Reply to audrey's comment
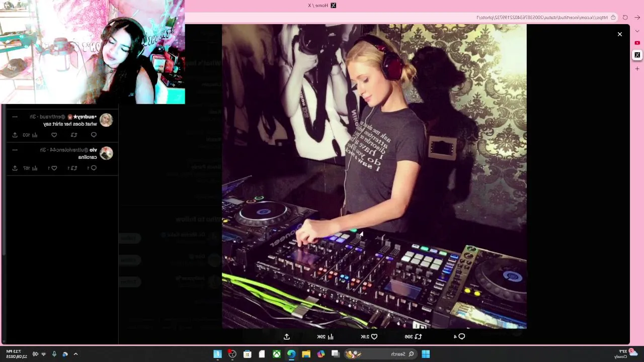644x362 pixels. point(94,135)
